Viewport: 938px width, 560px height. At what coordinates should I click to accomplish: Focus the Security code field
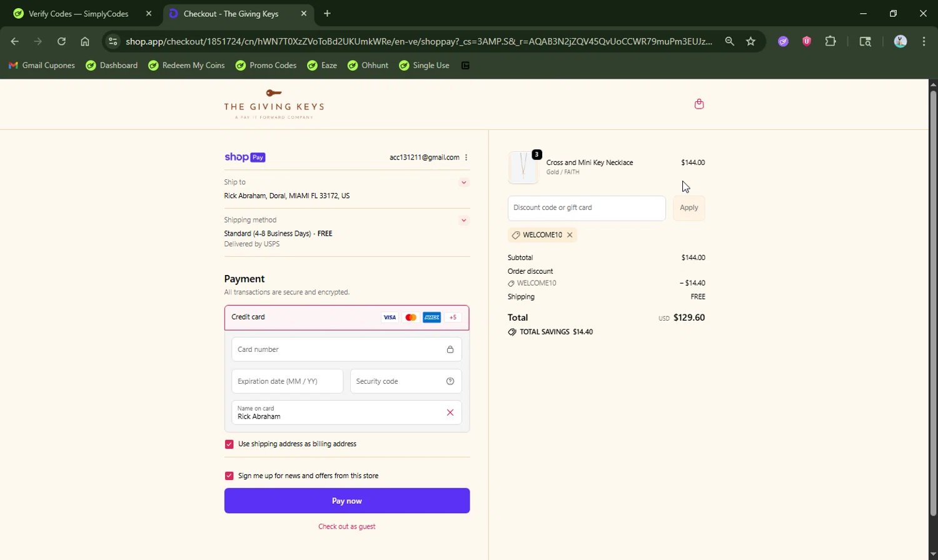[406, 381]
